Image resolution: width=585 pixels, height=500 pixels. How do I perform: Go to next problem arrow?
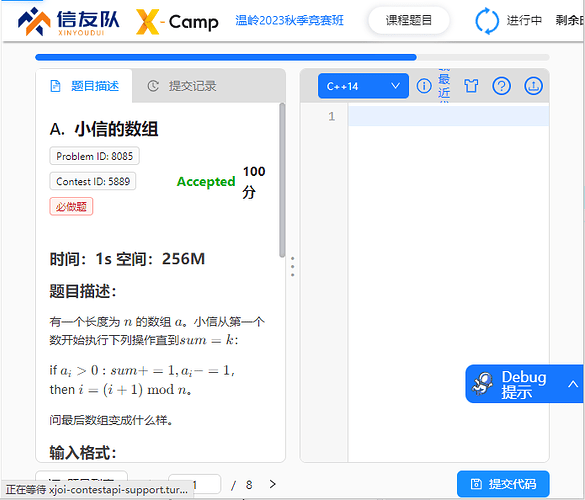point(273,484)
